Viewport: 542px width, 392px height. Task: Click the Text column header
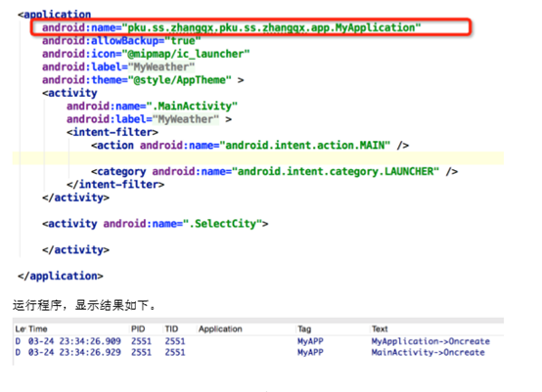point(380,328)
